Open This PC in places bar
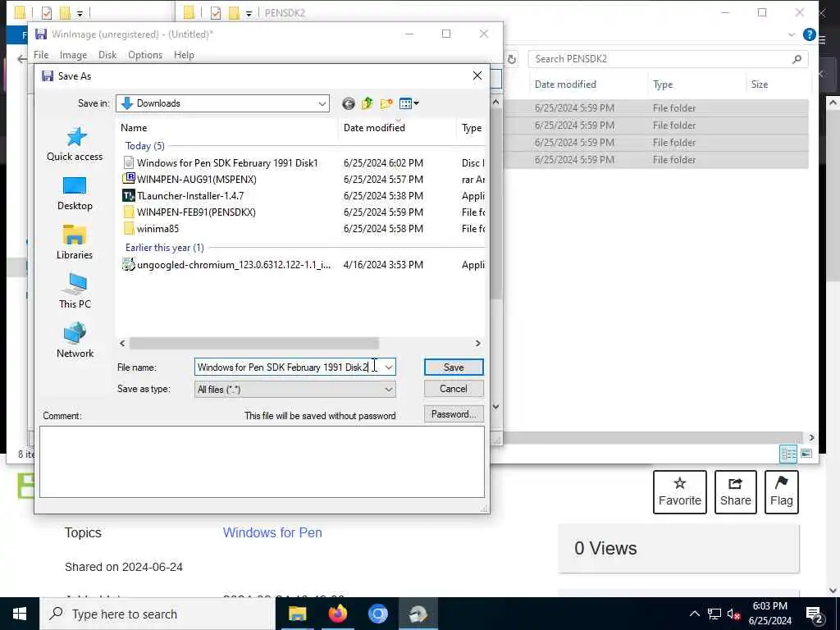 tap(75, 291)
